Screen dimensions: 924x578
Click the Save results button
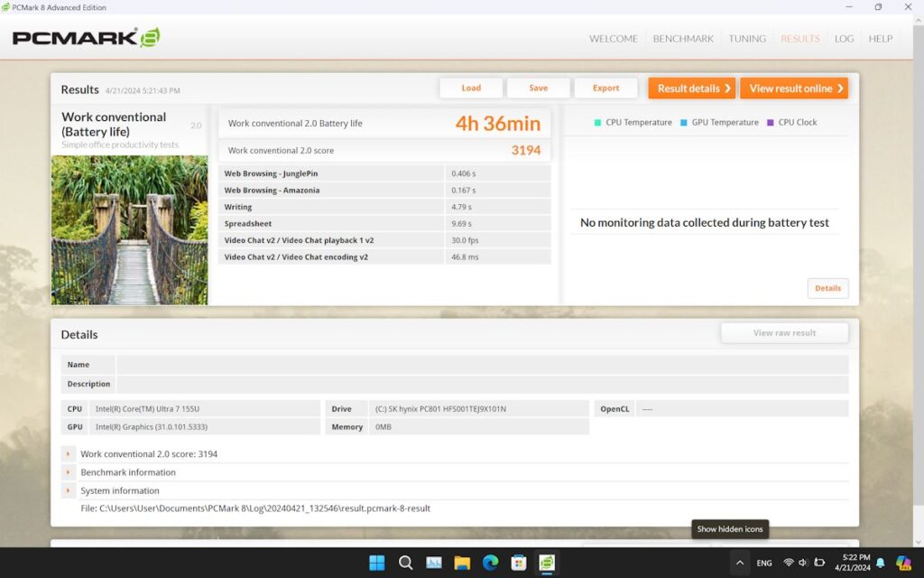click(538, 88)
